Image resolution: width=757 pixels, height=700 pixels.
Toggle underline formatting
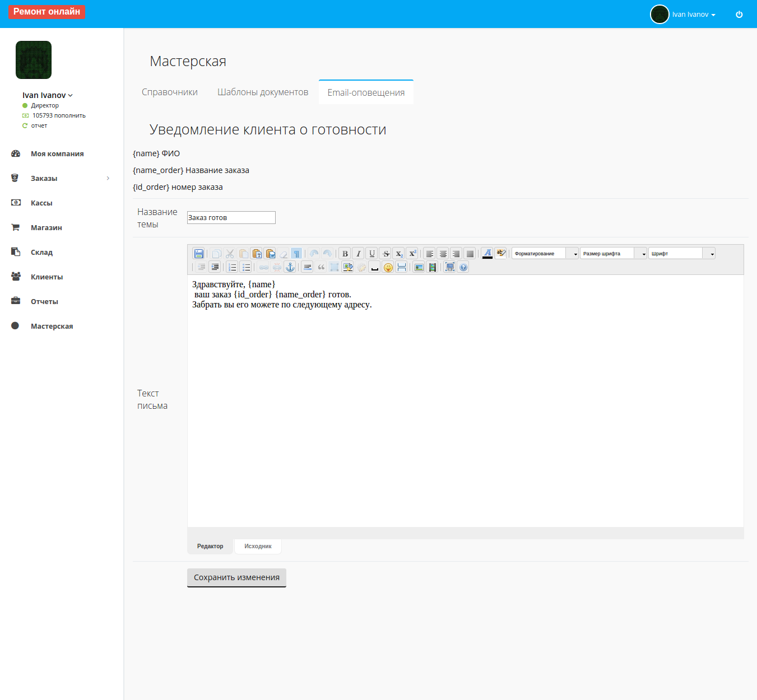click(x=372, y=254)
